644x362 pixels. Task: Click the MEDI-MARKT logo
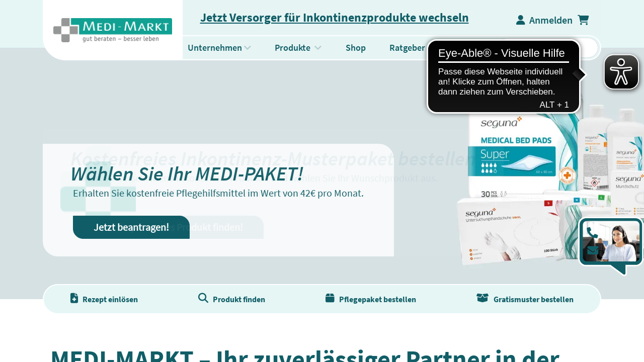click(113, 30)
